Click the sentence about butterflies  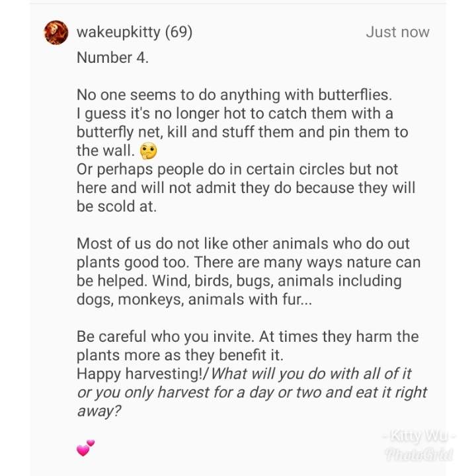click(234, 95)
